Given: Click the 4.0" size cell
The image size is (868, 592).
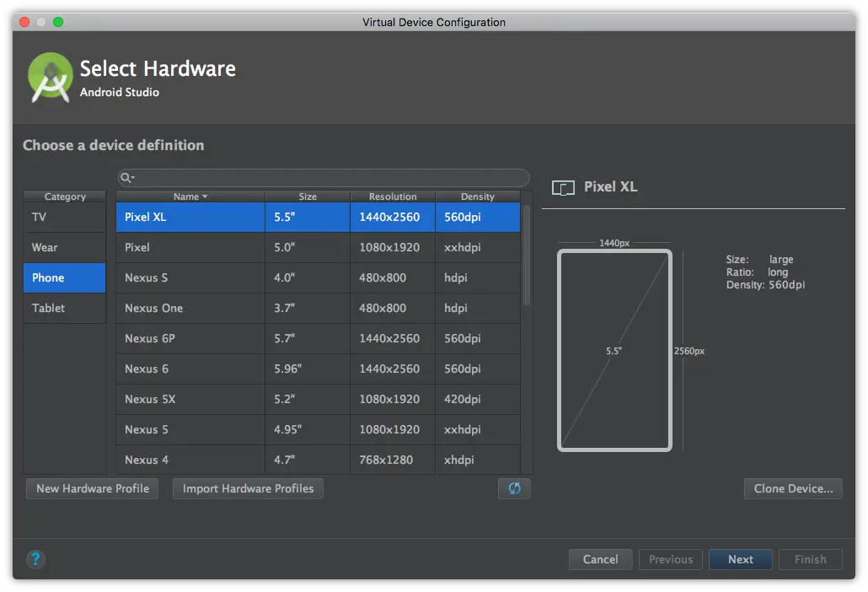Looking at the screenshot, I should click(308, 278).
